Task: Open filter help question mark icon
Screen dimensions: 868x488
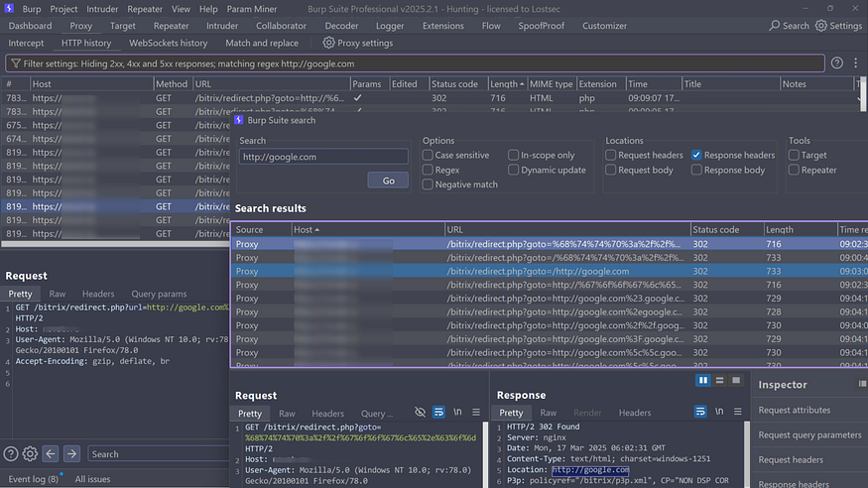Action: point(837,63)
